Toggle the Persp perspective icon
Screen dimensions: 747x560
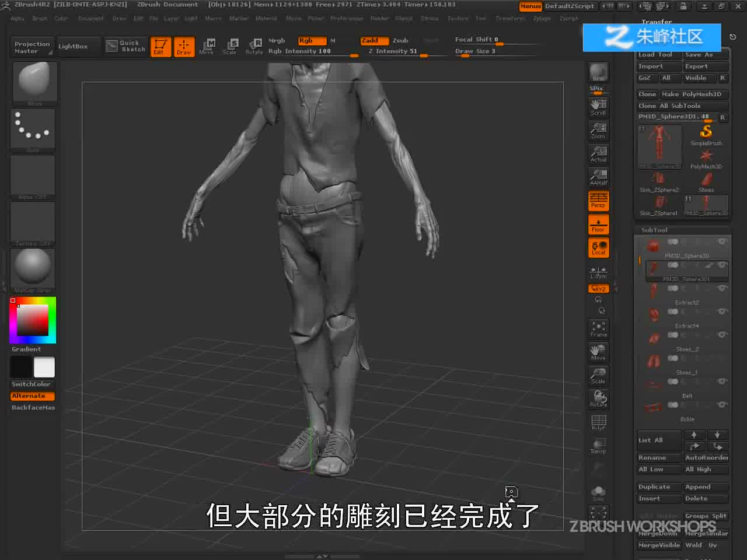(x=598, y=201)
